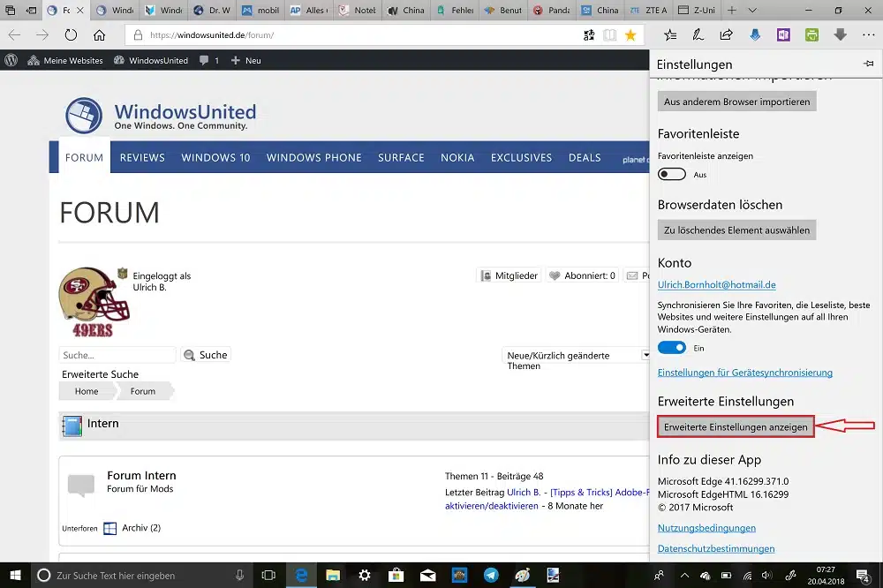
Task: Open the WINDOWS 10 navigation item
Action: pos(215,158)
